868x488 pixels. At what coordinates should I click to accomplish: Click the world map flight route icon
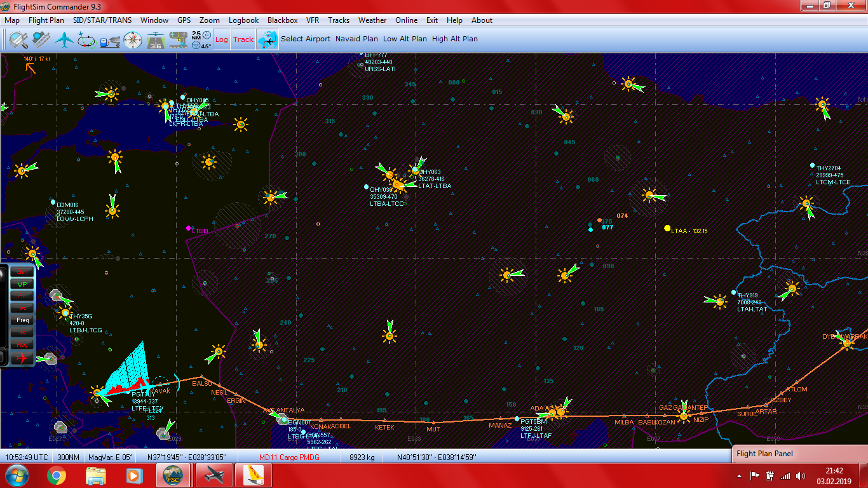pos(268,39)
